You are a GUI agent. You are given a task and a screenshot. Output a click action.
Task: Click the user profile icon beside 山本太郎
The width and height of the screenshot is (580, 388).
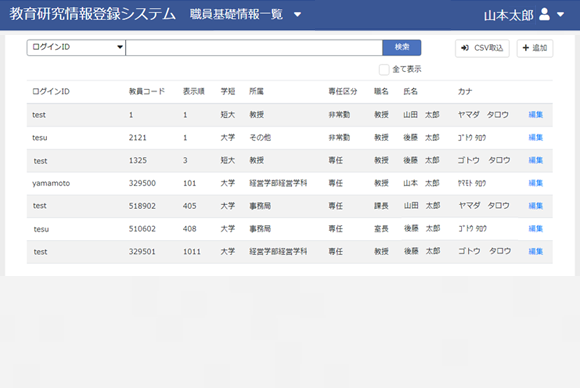544,14
